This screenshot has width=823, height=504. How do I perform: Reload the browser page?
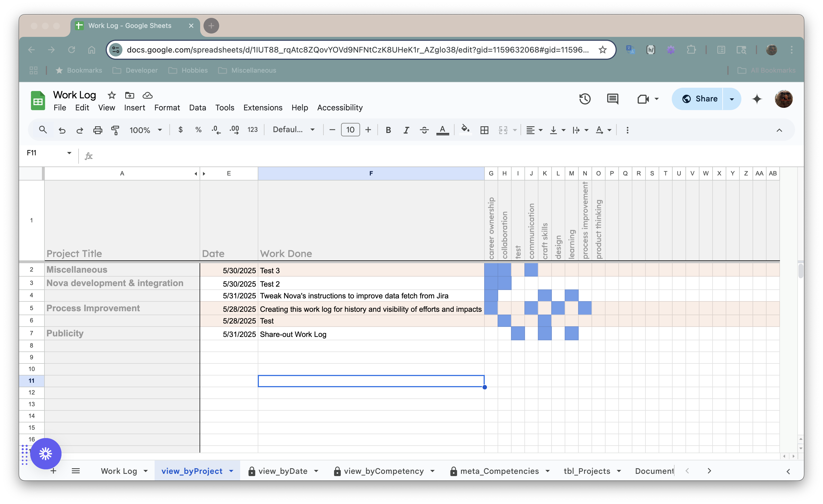[x=72, y=50]
